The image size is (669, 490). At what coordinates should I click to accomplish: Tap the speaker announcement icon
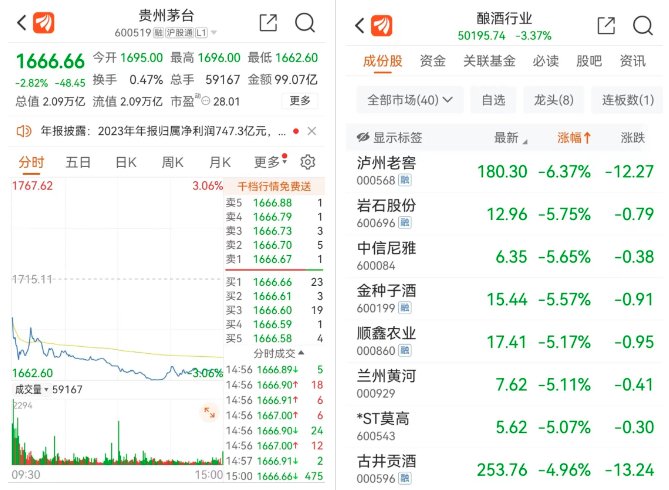pyautogui.click(x=24, y=131)
